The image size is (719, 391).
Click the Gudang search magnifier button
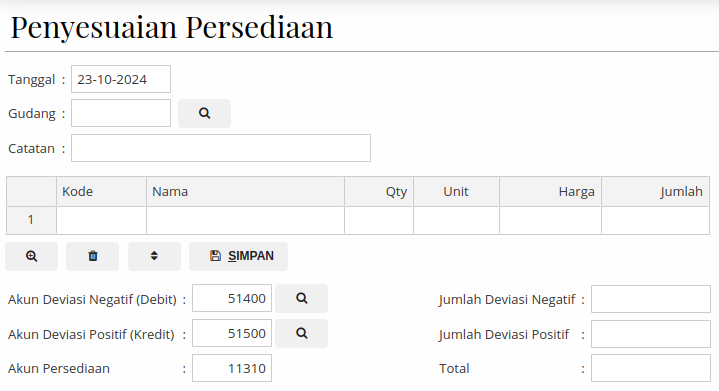click(x=204, y=113)
